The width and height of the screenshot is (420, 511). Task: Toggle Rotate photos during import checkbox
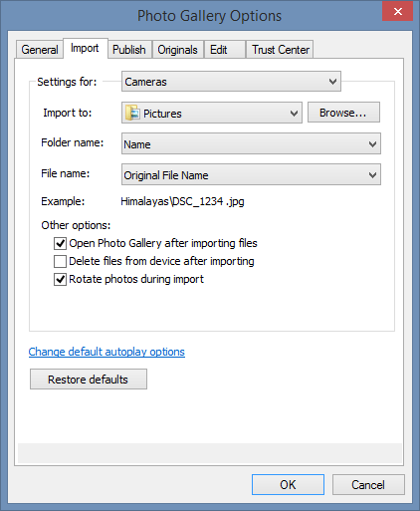60,279
